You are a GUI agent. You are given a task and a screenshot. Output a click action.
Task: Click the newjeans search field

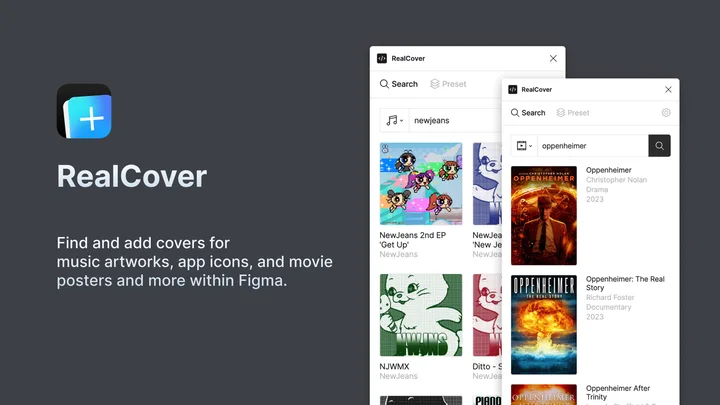click(x=455, y=120)
